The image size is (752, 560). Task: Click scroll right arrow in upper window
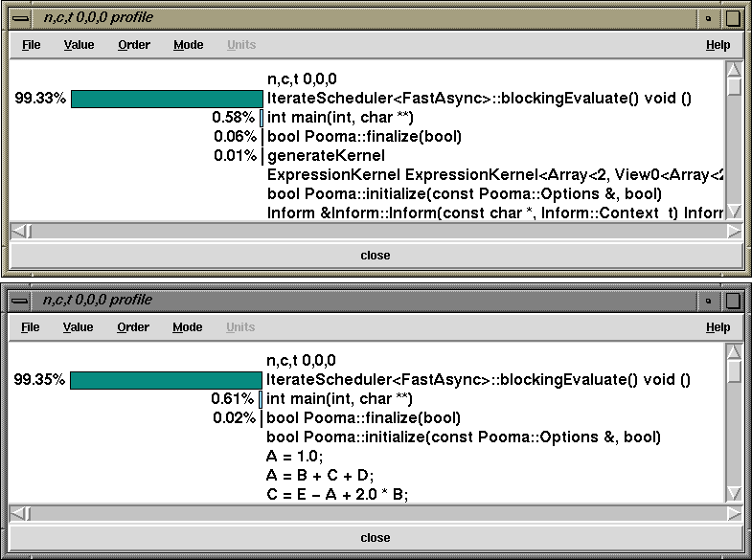[734, 232]
